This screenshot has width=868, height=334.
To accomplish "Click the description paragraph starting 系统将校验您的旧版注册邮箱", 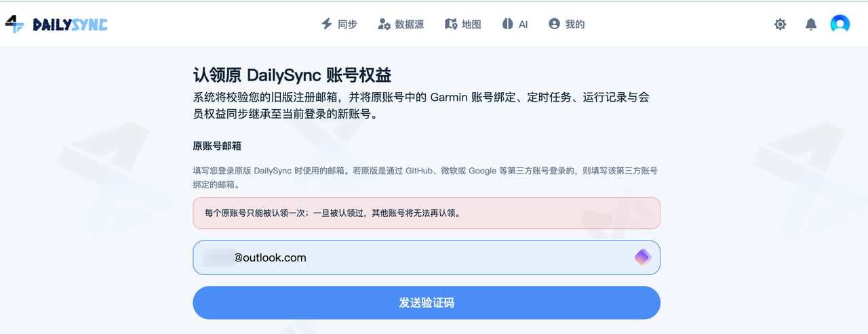I will pos(421,105).
